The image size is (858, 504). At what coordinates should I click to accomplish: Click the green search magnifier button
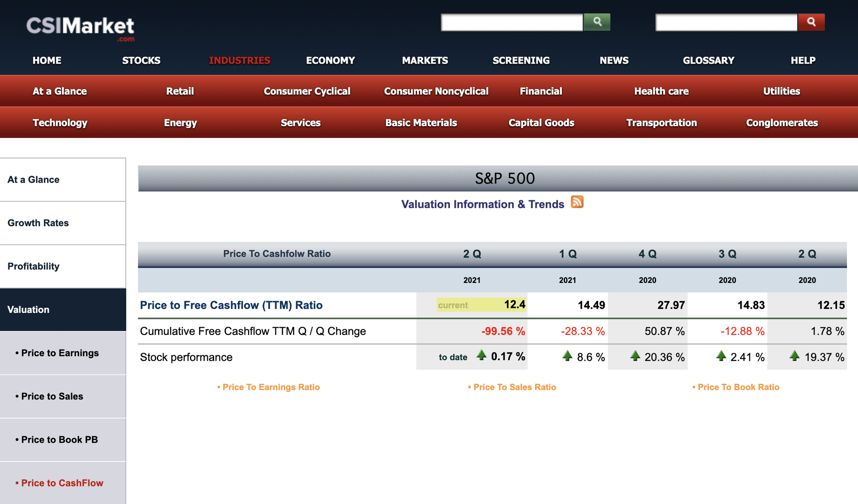tap(597, 22)
